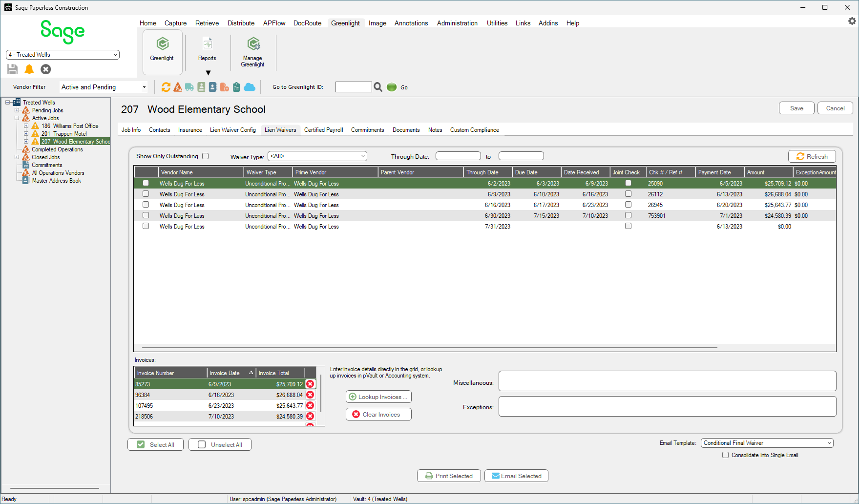
Task: Click the Cancel button
Action: pos(835,108)
